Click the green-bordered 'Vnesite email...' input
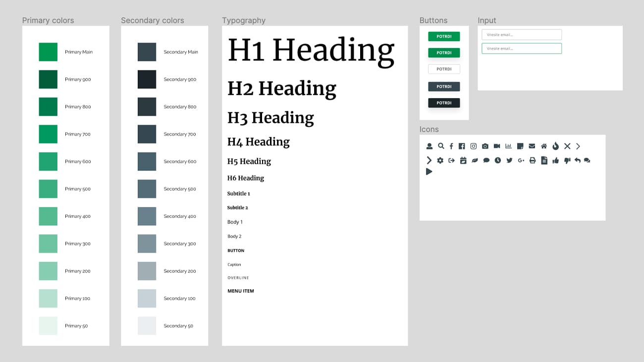Image resolution: width=644 pixels, height=362 pixels. pyautogui.click(x=522, y=49)
